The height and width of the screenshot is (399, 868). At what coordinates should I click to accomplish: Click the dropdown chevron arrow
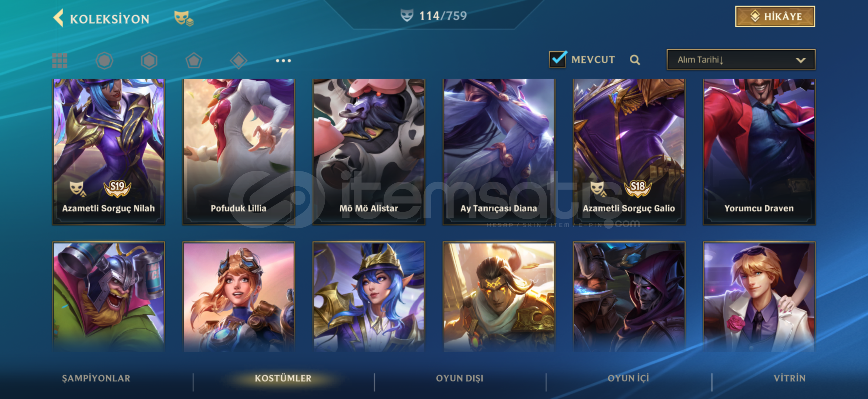pyautogui.click(x=801, y=60)
